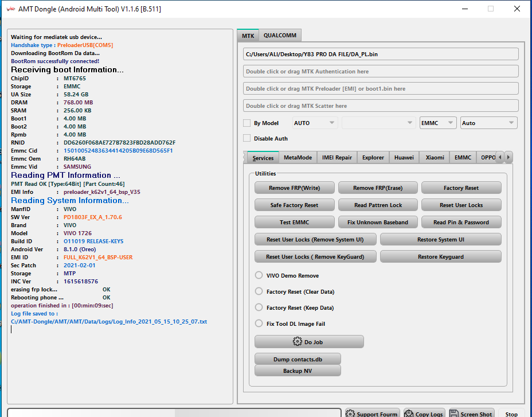Click the gear icon on Do Job button
Viewport: 532px width, 417px height.
click(297, 342)
